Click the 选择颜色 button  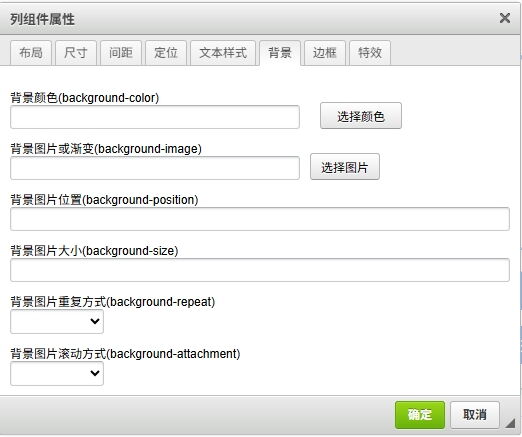(x=361, y=116)
